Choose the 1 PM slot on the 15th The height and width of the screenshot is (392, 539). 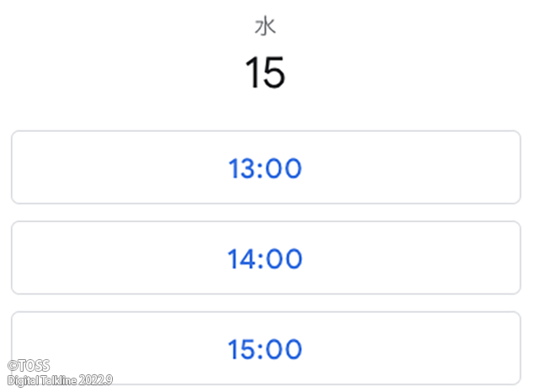pos(265,168)
